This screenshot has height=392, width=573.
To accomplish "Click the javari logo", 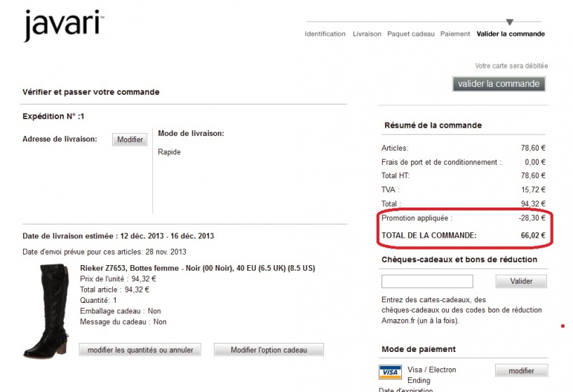I will click(x=64, y=25).
